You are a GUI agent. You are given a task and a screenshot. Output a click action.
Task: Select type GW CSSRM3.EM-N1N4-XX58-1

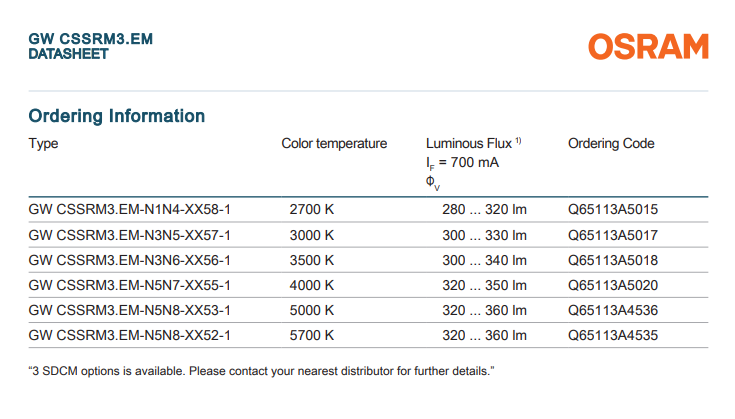click(x=130, y=211)
